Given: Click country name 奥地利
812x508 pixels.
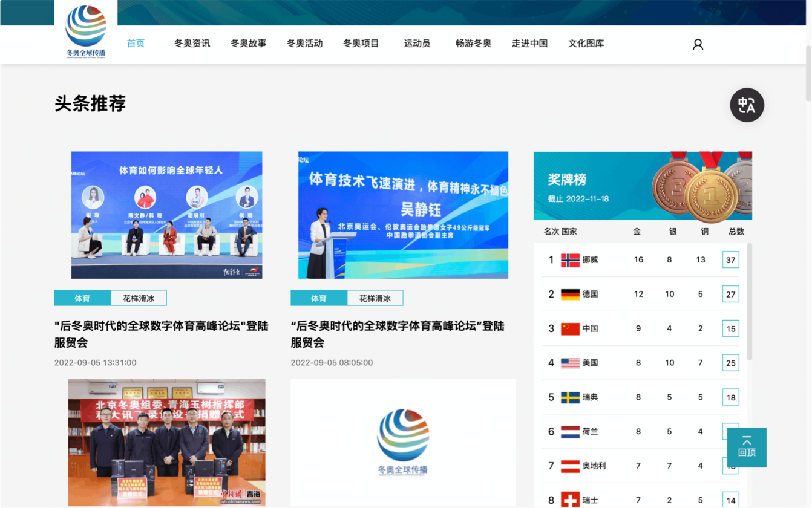Looking at the screenshot, I should (594, 466).
